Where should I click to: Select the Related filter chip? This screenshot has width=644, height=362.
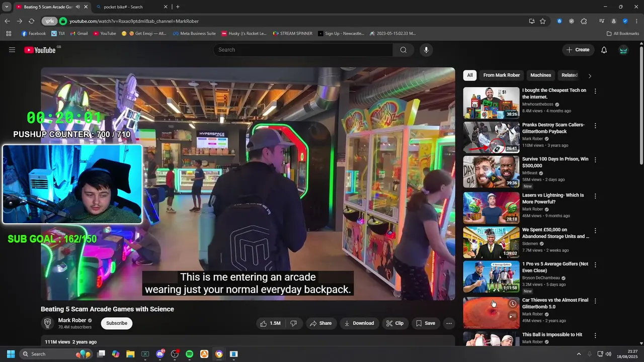coord(570,75)
